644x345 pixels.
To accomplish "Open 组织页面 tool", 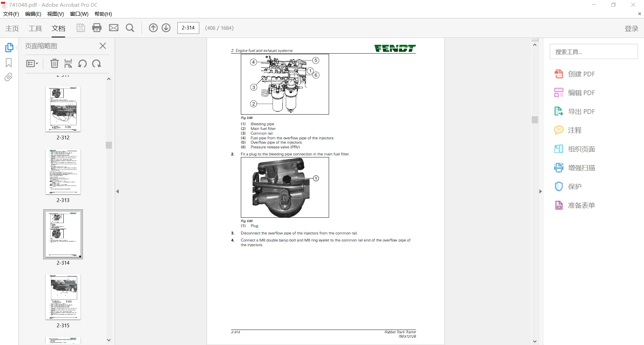I will click(x=575, y=149).
